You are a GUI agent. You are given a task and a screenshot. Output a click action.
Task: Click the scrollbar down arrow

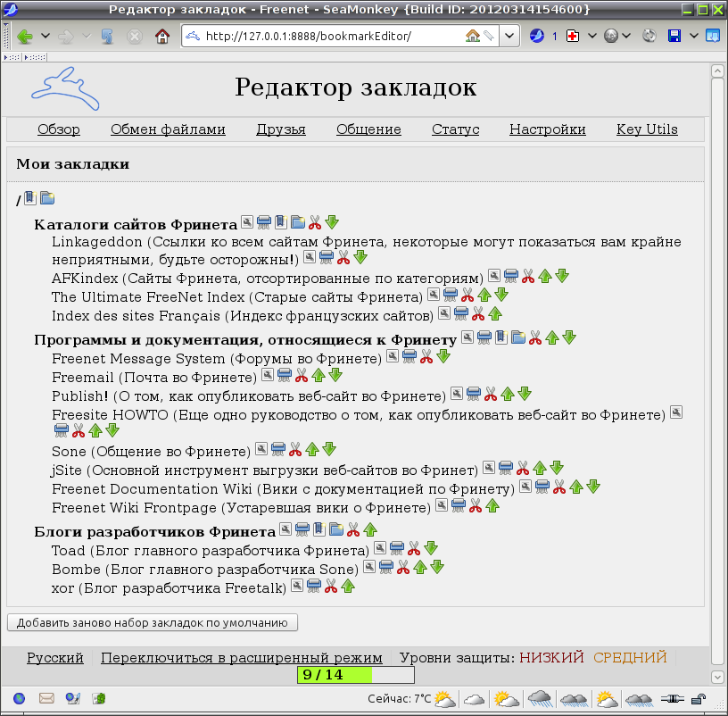click(x=717, y=677)
